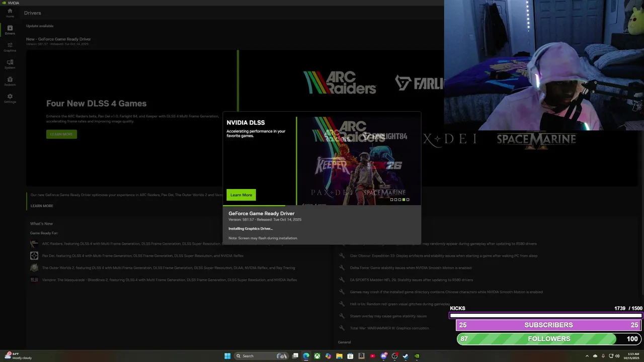Open the Home section in NVIDIA sidebar
This screenshot has width=644, height=362.
10,13
